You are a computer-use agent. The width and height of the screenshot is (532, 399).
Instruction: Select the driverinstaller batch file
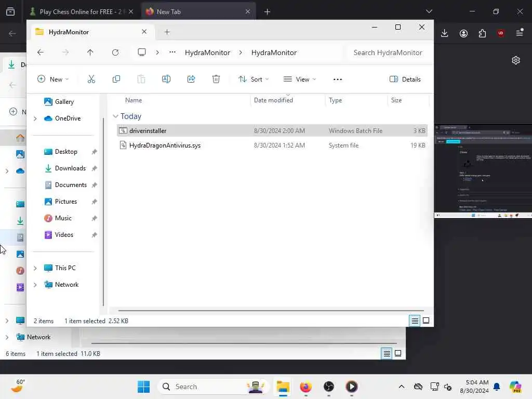[272, 130]
